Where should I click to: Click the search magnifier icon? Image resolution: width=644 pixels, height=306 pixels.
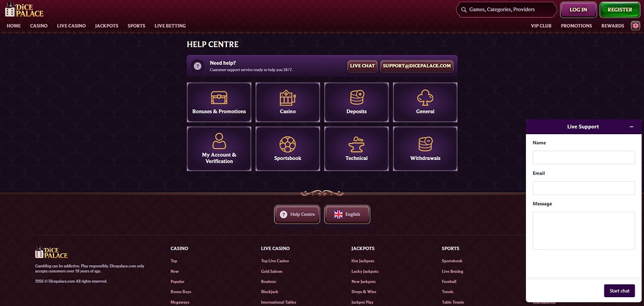pyautogui.click(x=464, y=9)
